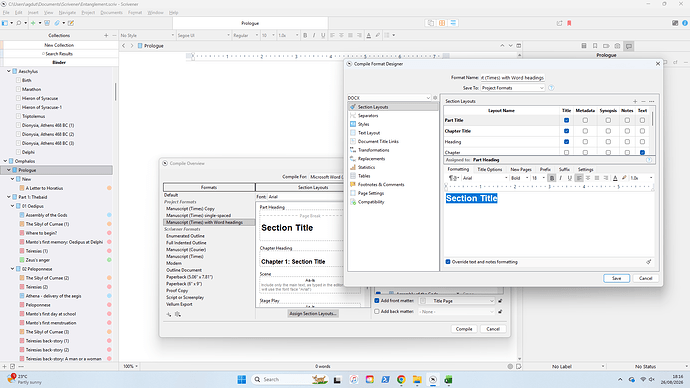Check Text for Chapter Title layout
Viewport: 690px width, 388px height.
point(642,131)
